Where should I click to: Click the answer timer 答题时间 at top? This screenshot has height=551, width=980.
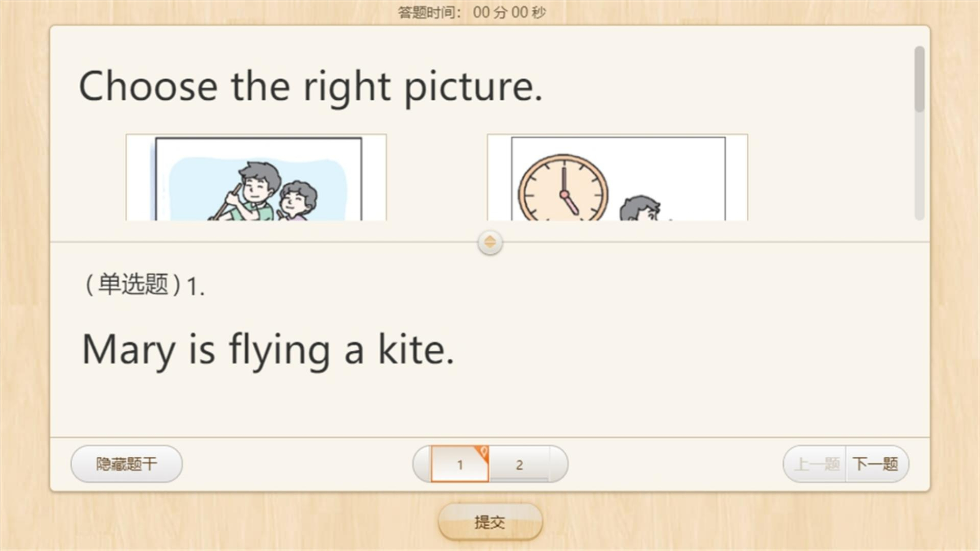(472, 12)
